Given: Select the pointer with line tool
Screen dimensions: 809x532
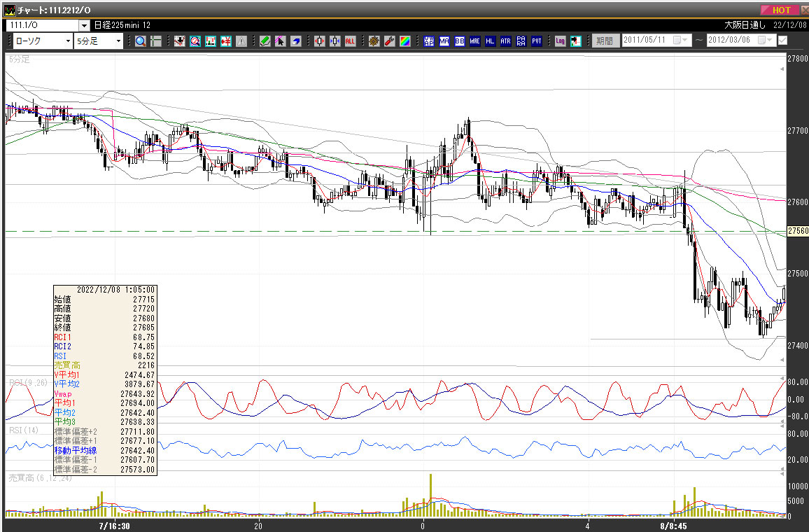Looking at the screenshot, I should tap(280, 41).
